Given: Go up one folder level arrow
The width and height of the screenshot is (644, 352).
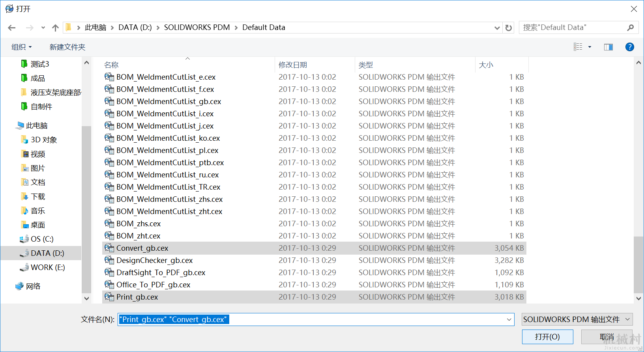Looking at the screenshot, I should coord(56,28).
